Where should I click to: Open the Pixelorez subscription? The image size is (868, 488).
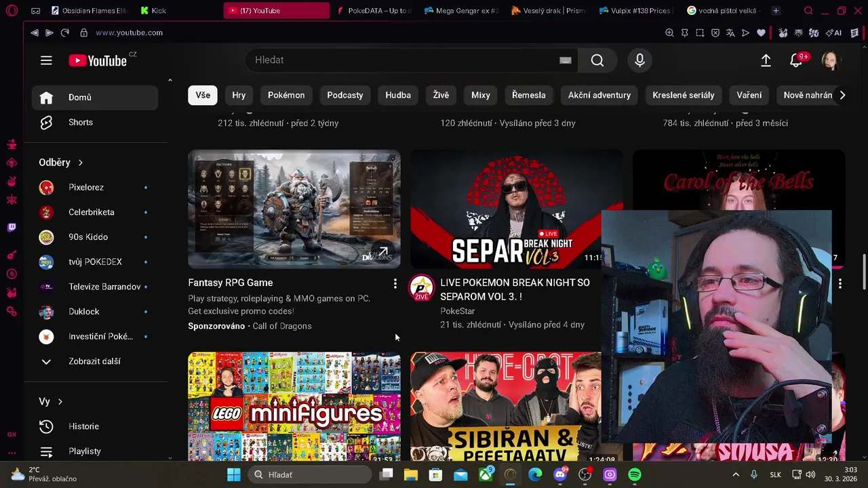tap(95, 188)
